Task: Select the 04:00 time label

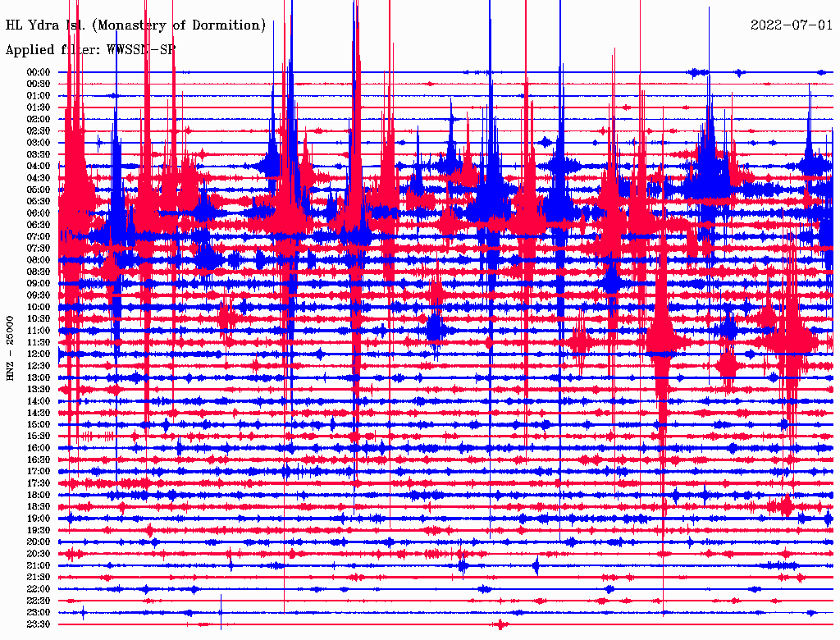Action: pyautogui.click(x=39, y=167)
